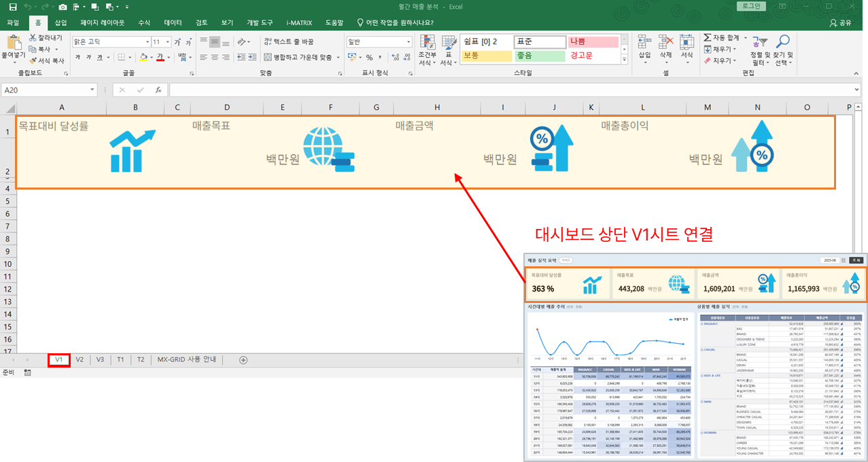868x462 pixels.
Task: Click the camera icon in quick access toolbar
Action: click(x=63, y=7)
